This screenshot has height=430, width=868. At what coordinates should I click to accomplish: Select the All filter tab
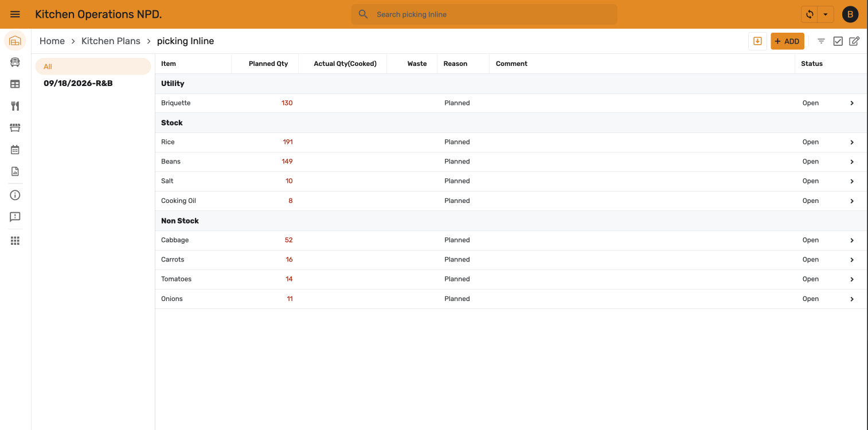click(x=93, y=67)
